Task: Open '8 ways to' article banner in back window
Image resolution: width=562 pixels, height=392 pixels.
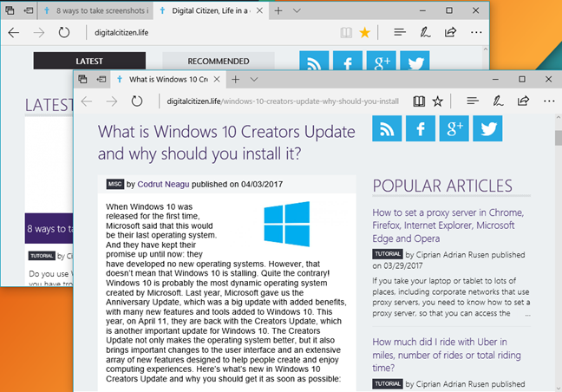Action: click(49, 229)
